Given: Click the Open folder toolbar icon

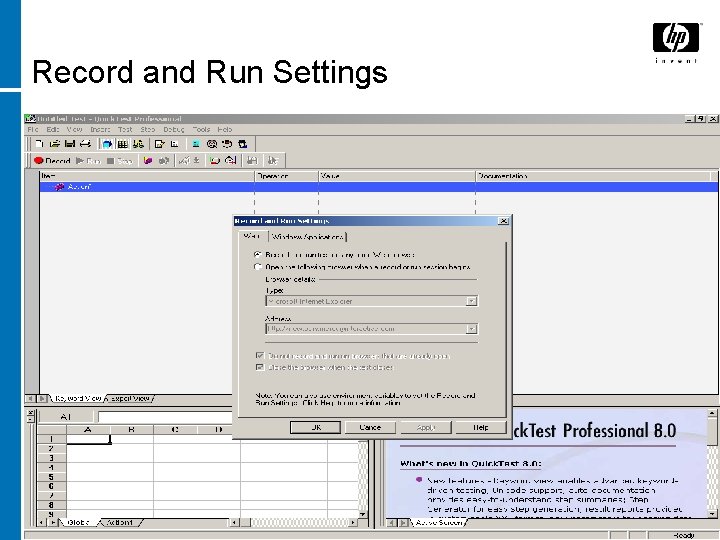Looking at the screenshot, I should [55, 144].
